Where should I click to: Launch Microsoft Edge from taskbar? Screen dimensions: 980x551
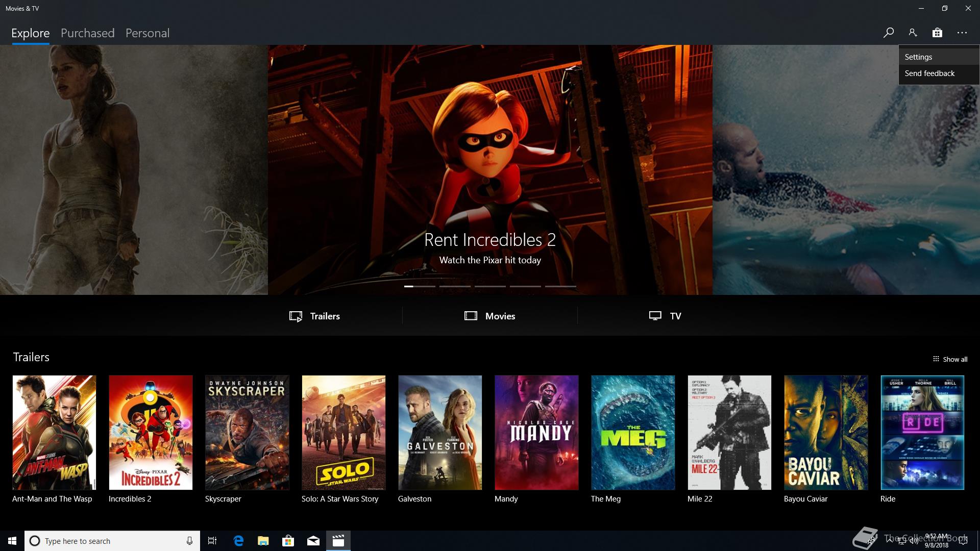point(238,541)
